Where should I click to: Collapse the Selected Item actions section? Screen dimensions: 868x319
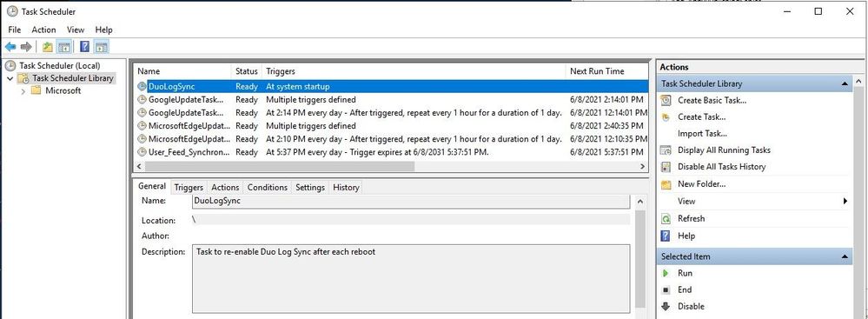coord(845,256)
